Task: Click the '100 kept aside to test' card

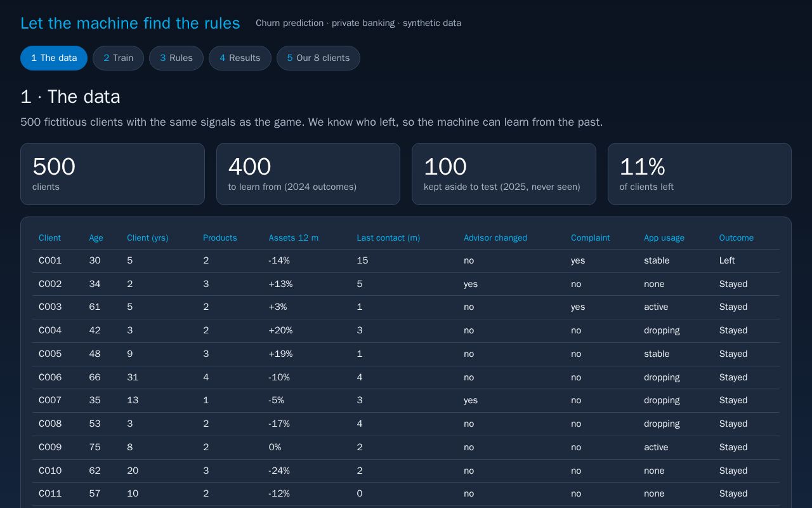Action: (504, 174)
